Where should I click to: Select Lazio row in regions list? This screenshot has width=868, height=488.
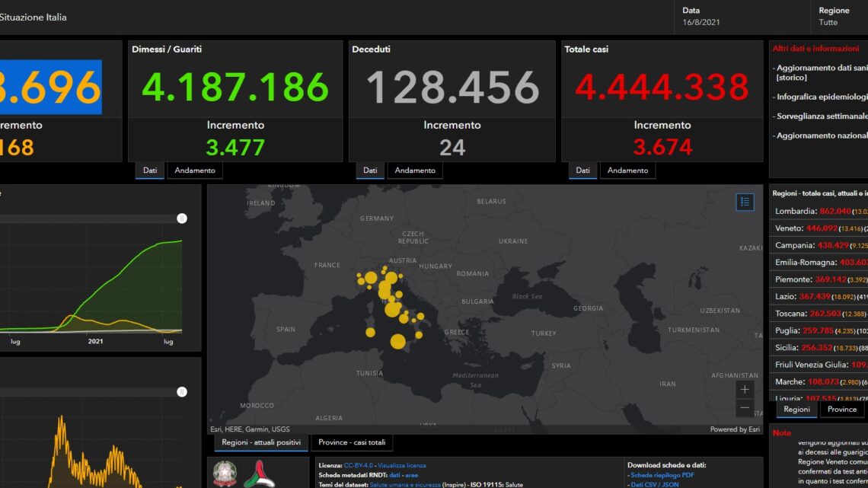[x=820, y=297]
